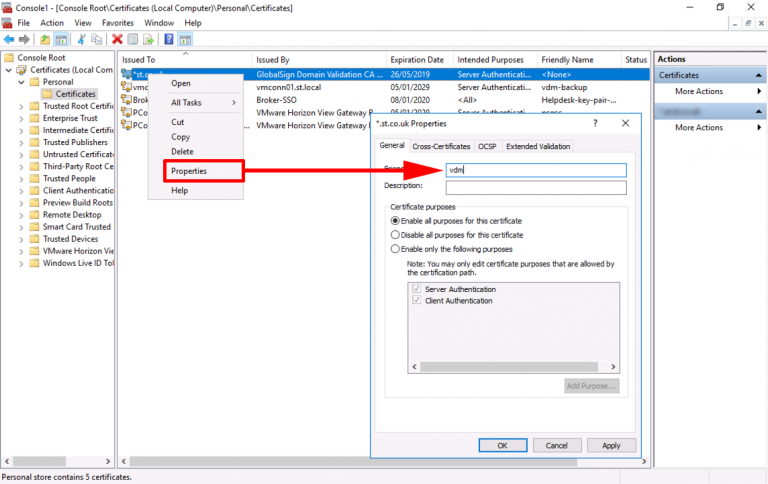The image size is (768, 484).
Task: Click the Add Purpose button
Action: (591, 386)
